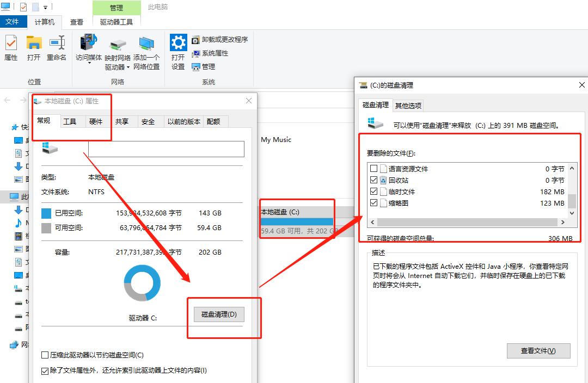Screen dimensions: 588x383
Task: Open the 硬件 tab in properties dialog
Action: (96, 121)
